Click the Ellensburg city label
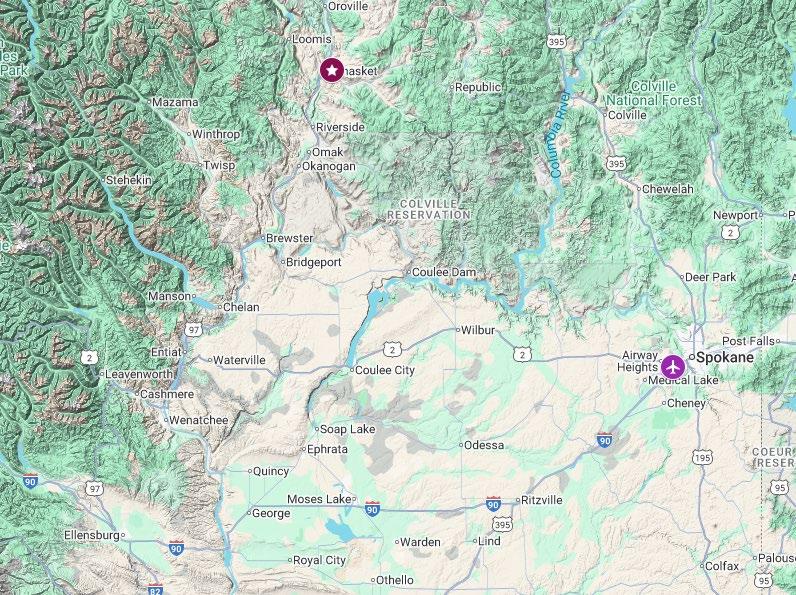Screen dimensions: 796x595 pyautogui.click(x=91, y=535)
